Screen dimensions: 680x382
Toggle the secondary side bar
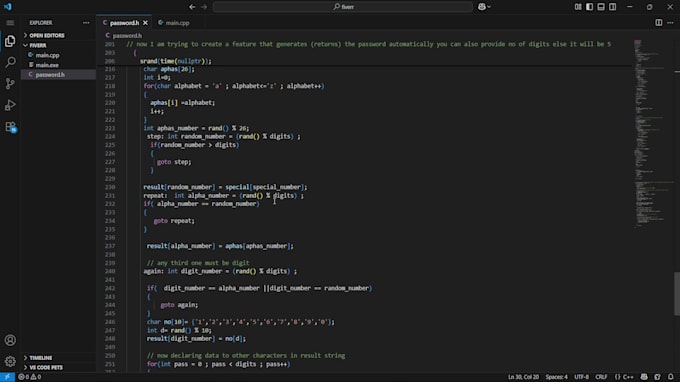click(x=612, y=7)
